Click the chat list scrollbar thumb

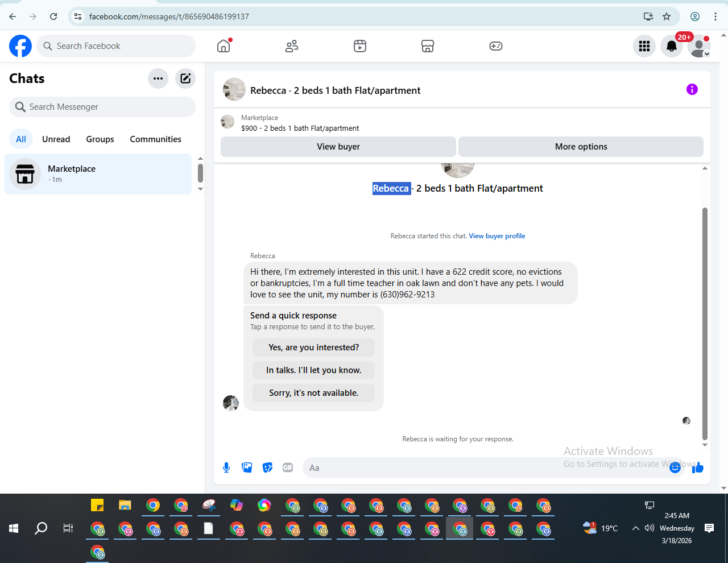click(x=200, y=173)
